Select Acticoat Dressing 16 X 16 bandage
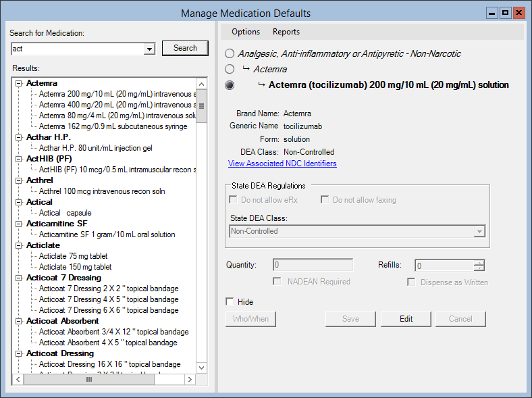Image resolution: width=532 pixels, height=398 pixels. [109, 364]
